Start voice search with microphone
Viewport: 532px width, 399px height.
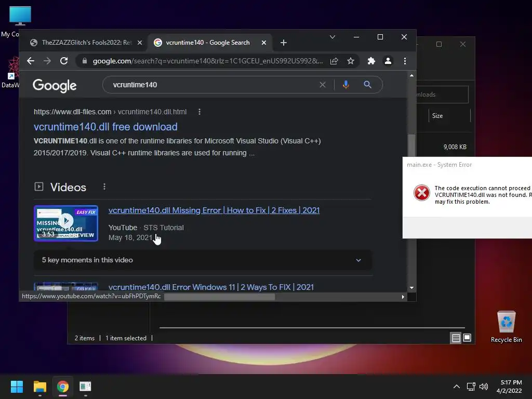pyautogui.click(x=345, y=85)
